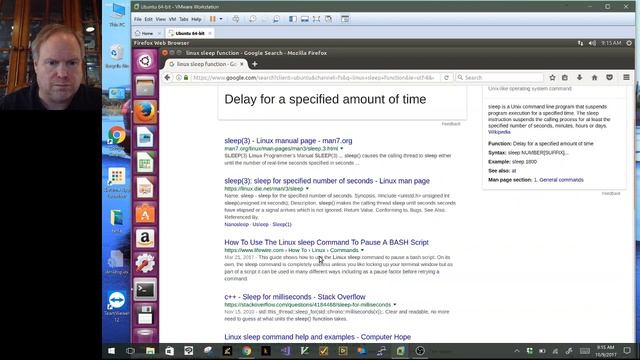Open the Ubuntu Dash search launcher

[145, 61]
